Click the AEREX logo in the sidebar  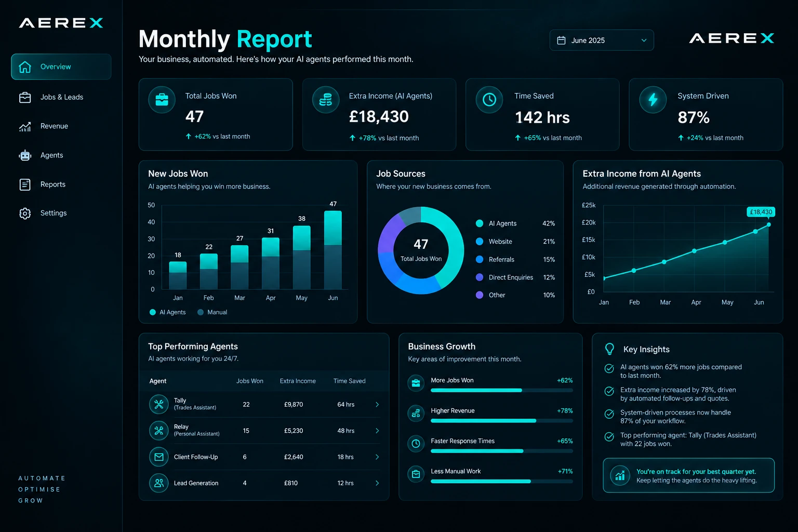coord(61,23)
